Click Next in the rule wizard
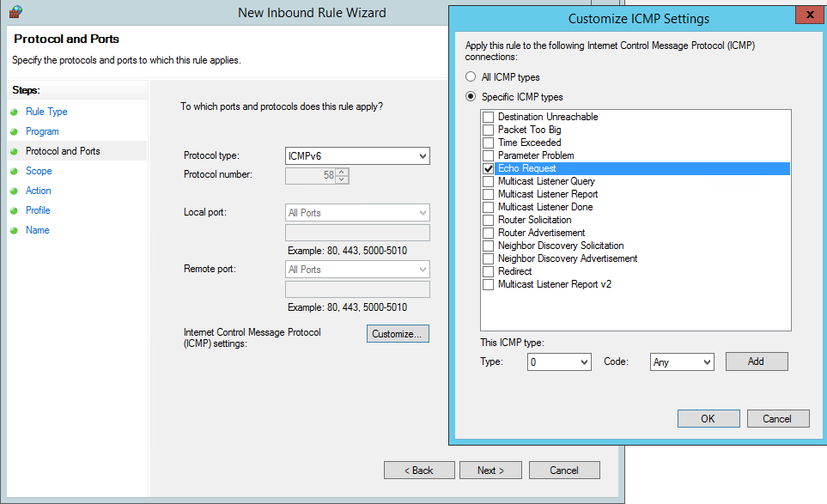 490,471
